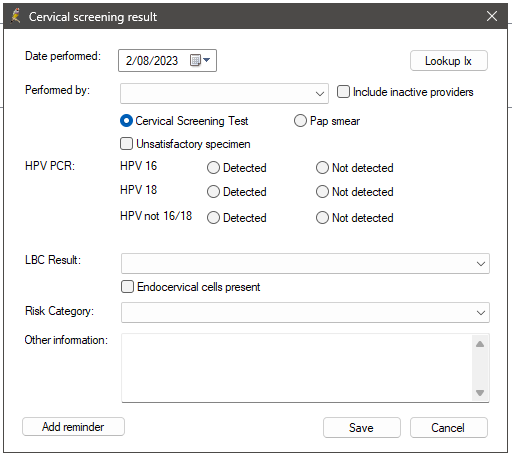Image resolution: width=512 pixels, height=457 pixels.
Task: Mark HPV not 16/18 as Detected
Action: [213, 218]
